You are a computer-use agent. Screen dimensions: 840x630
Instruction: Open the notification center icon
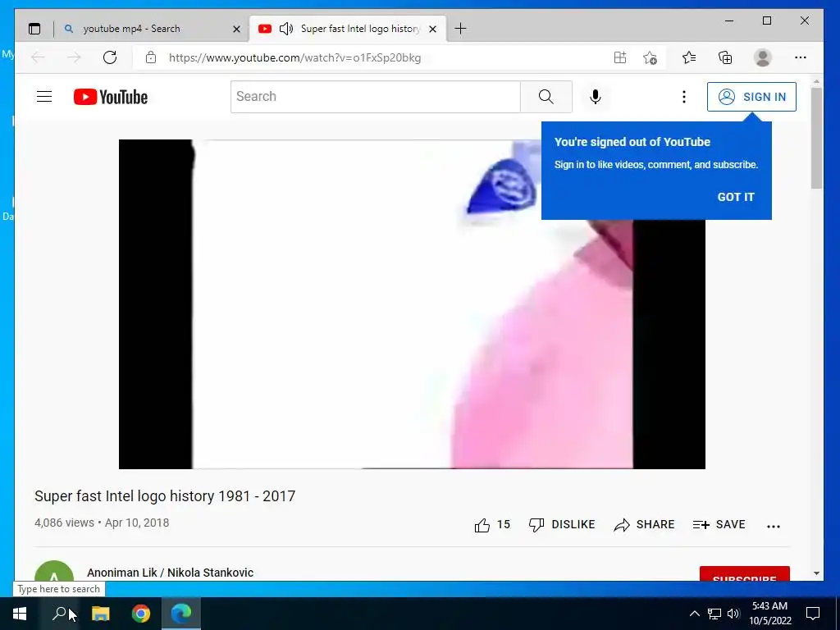pyautogui.click(x=813, y=614)
